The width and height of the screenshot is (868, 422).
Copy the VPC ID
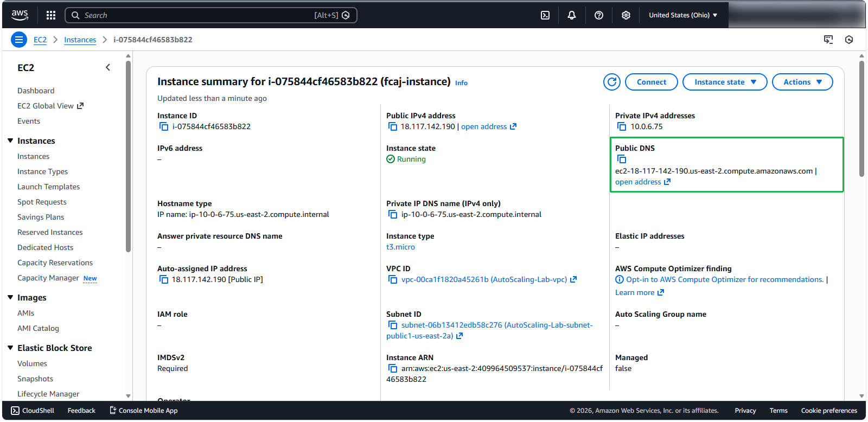pyautogui.click(x=393, y=279)
